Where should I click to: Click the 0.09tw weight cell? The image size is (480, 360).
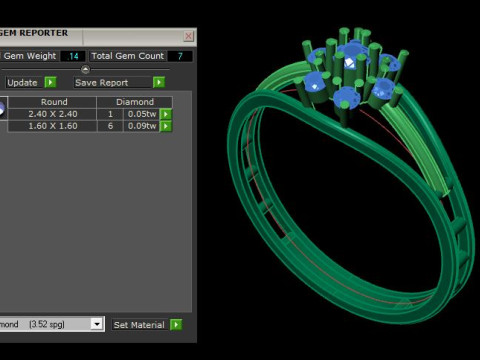[x=142, y=126]
